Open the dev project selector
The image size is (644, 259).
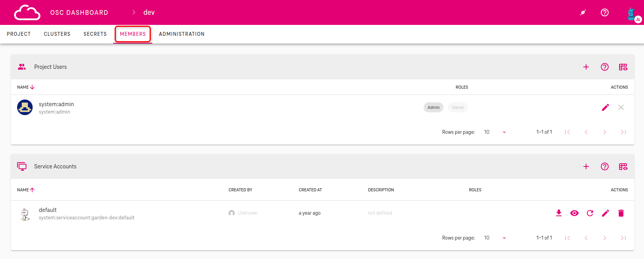(149, 12)
